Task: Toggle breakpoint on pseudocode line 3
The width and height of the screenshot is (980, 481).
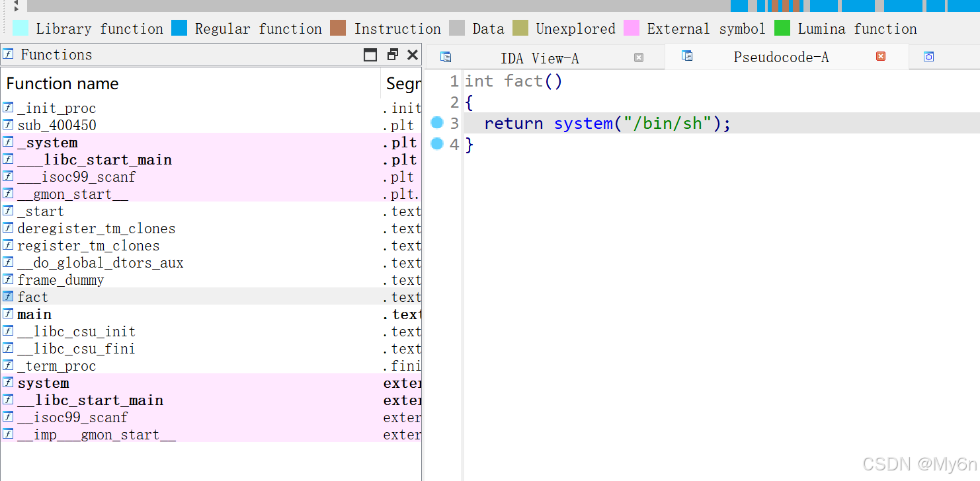Action: (436, 122)
